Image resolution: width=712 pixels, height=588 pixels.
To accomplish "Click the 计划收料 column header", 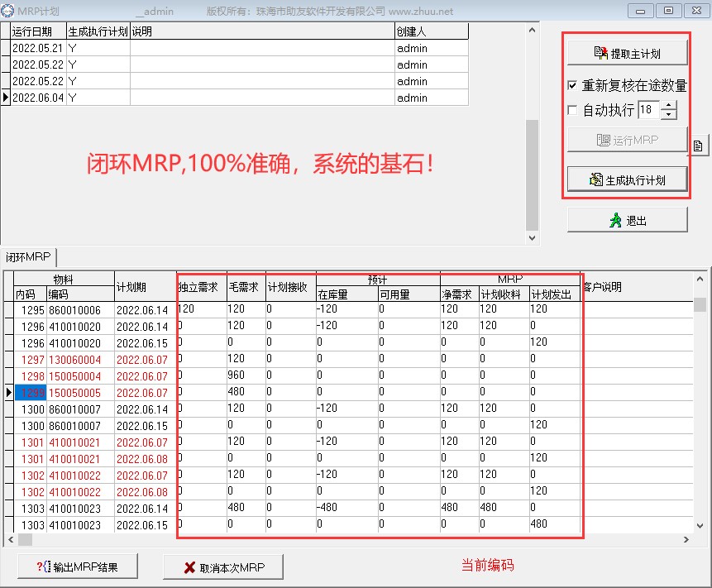I will click(504, 294).
